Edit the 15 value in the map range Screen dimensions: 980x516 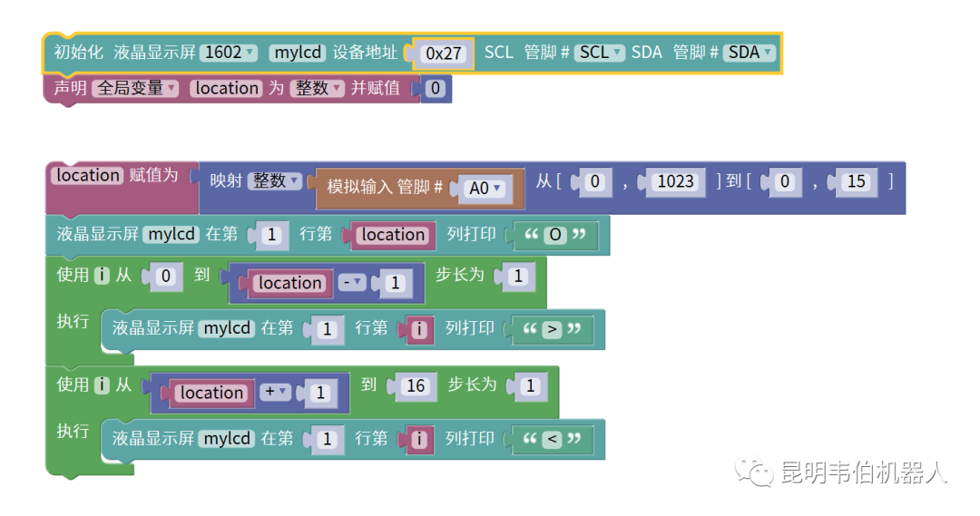point(856,181)
